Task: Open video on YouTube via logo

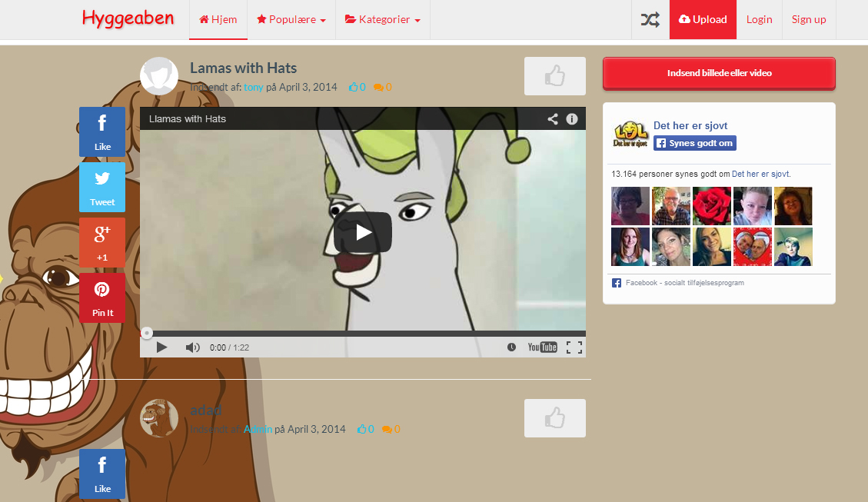Action: [543, 347]
